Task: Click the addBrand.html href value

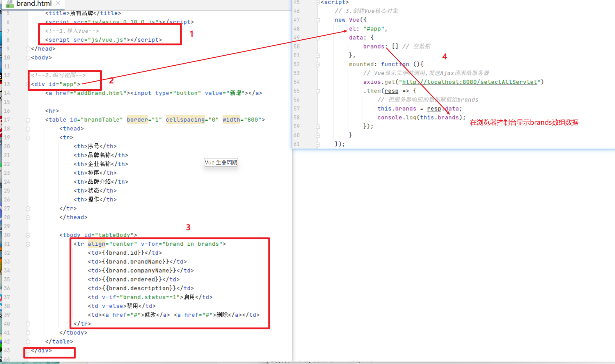Action: click(100, 93)
